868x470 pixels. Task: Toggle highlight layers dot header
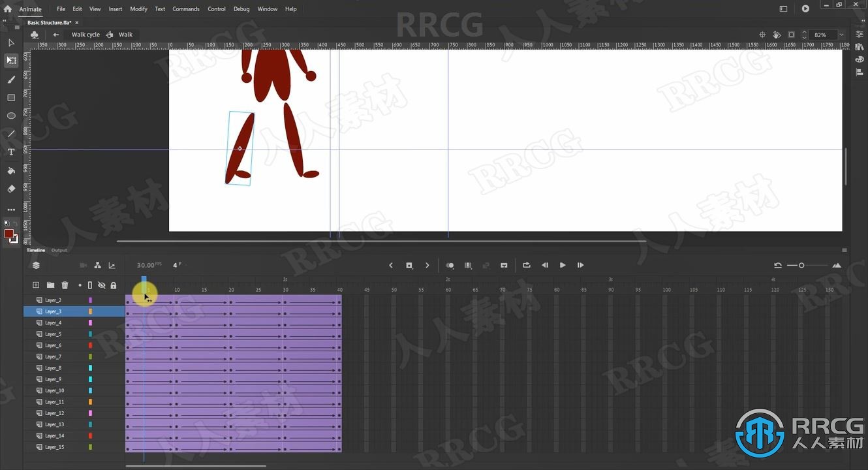pyautogui.click(x=80, y=285)
